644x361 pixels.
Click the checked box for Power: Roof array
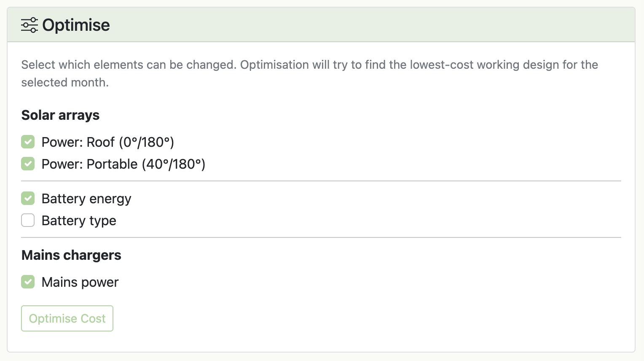[28, 142]
